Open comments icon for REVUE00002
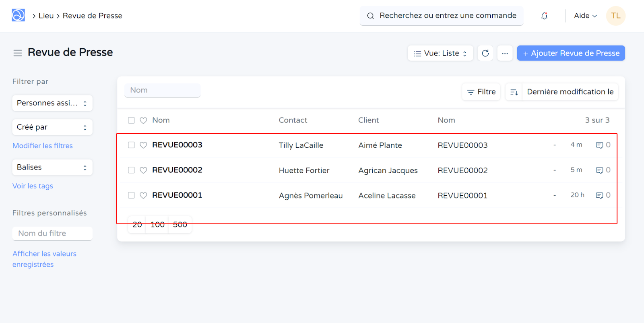 coord(599,170)
